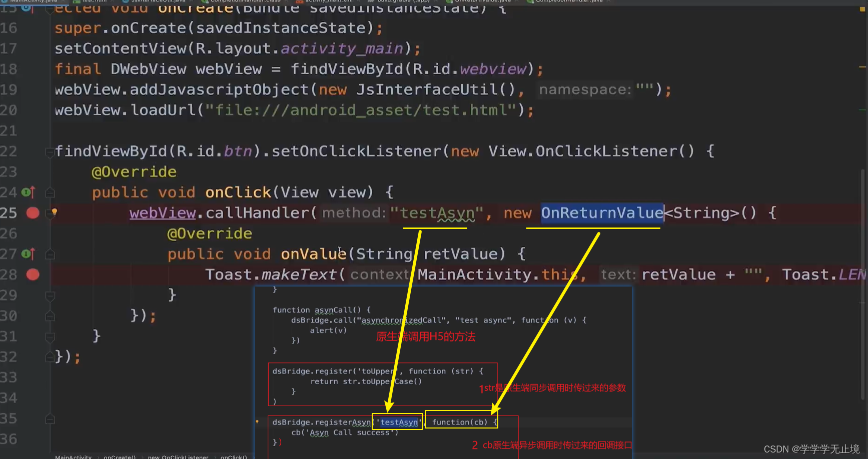Viewport: 868px width, 459px height.
Task: Click the makeText call on line 28
Action: click(x=299, y=274)
